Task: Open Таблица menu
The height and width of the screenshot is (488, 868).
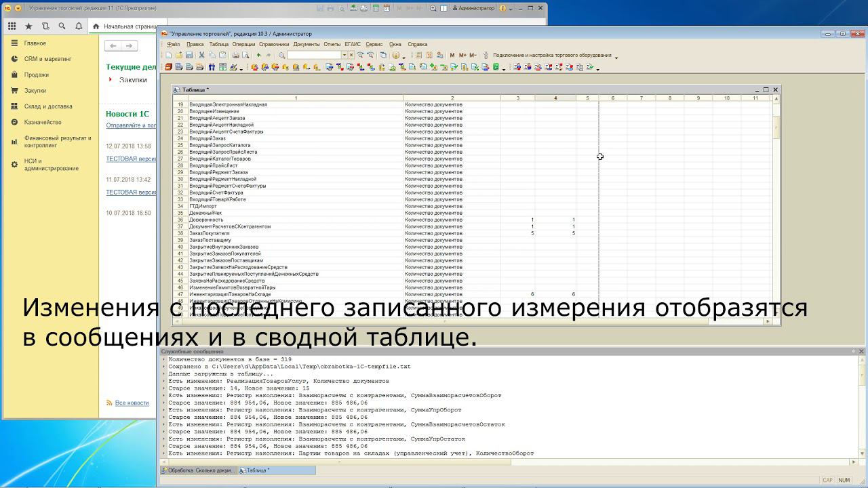Action: click(x=219, y=44)
